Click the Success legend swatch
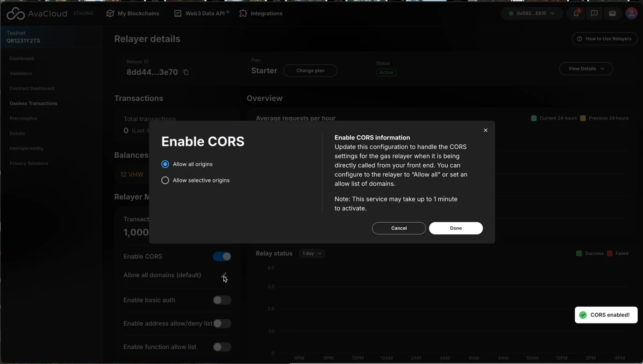 (x=579, y=253)
